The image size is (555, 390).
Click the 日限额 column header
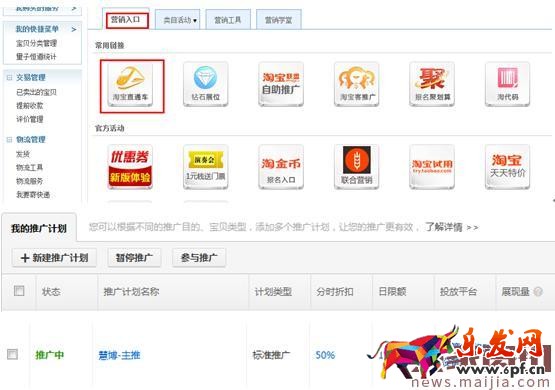tap(392, 292)
